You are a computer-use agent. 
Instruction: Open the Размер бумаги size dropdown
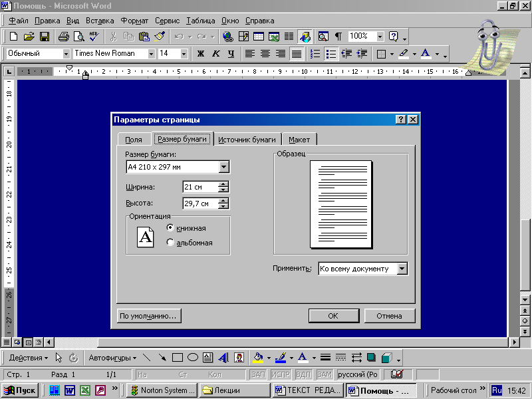pos(223,167)
